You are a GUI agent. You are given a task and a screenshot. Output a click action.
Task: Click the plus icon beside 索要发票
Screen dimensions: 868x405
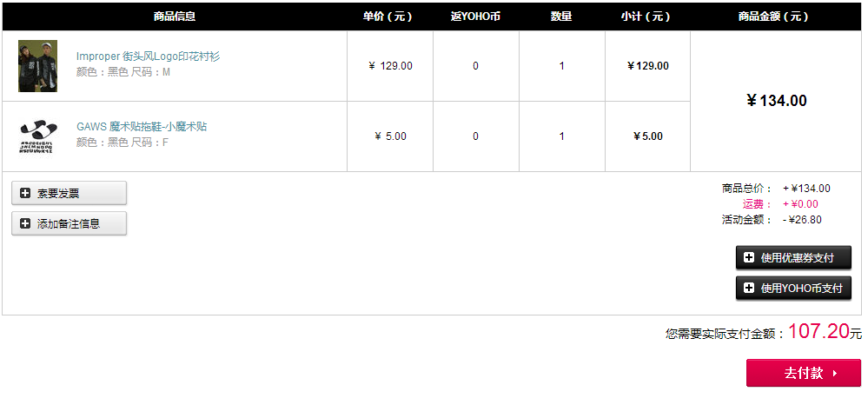25,193
